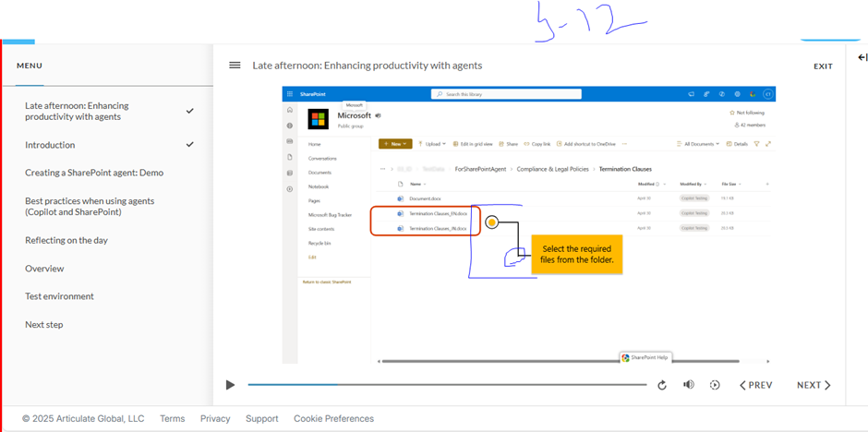Go to the previous slide with PREV
Screen dimensions: 868x432
coord(756,385)
